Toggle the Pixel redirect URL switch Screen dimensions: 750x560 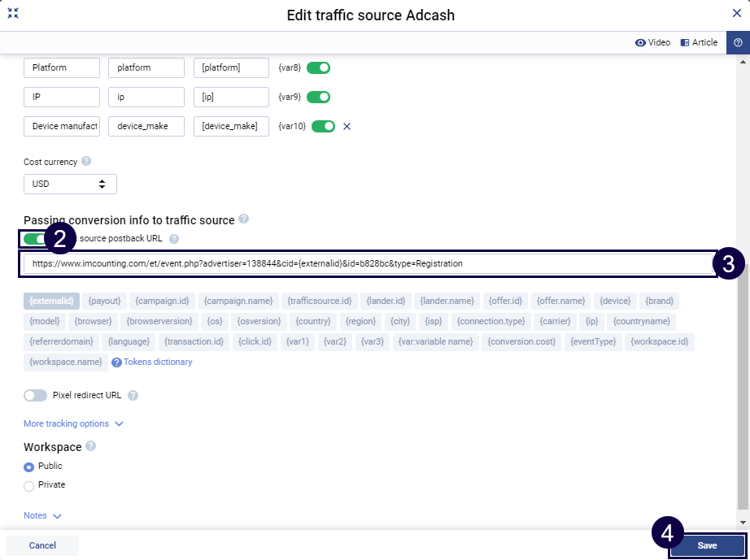36,396
